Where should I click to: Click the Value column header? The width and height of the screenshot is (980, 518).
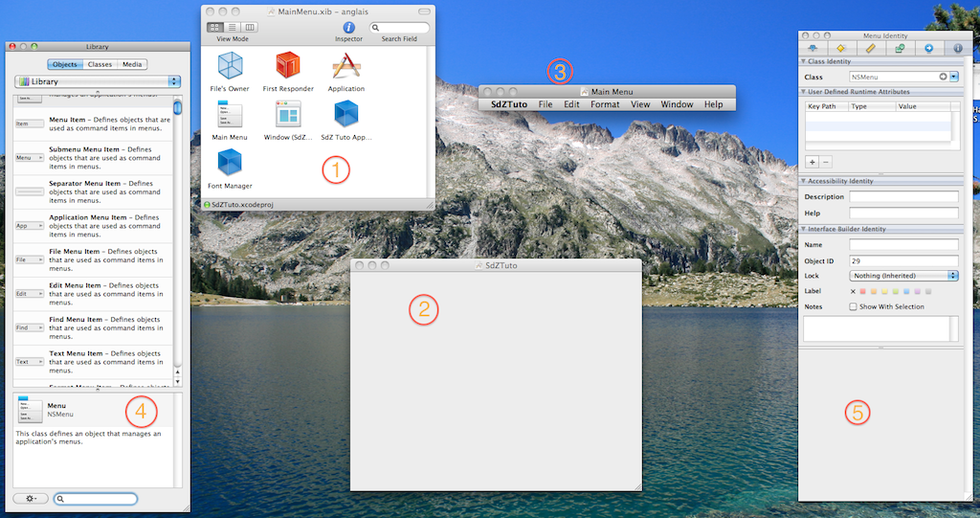[x=924, y=106]
